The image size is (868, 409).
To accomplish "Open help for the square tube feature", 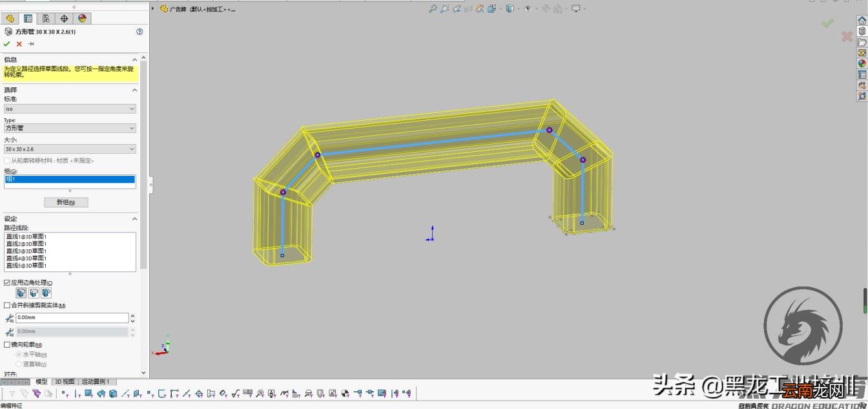I will (139, 31).
